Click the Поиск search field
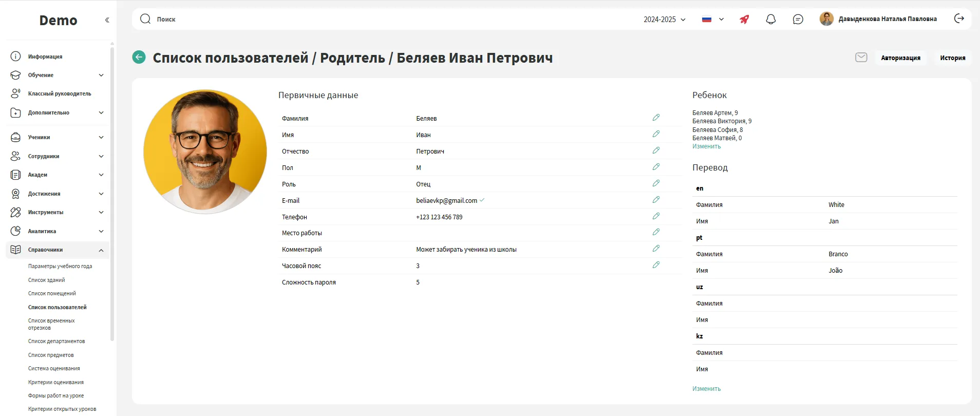Viewport: 980px width, 416px height. pos(360,20)
